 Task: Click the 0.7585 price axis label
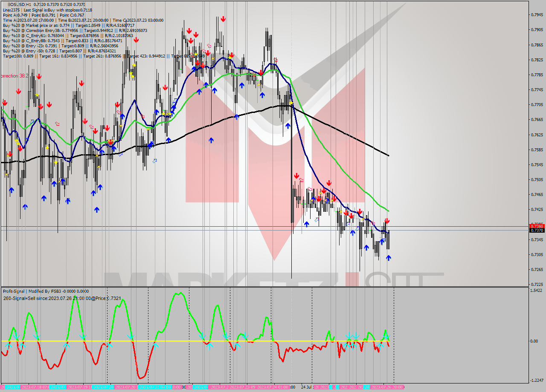coord(537,150)
